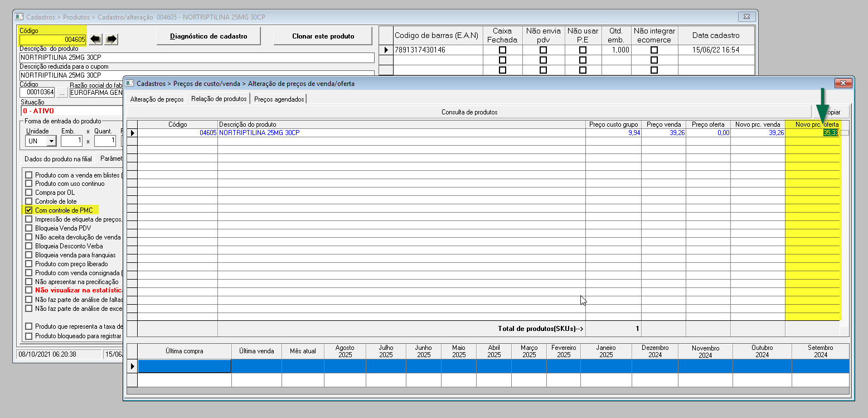Viewport: 868px width, 418px height.
Task: Click the highlighted Novo prc. oferta cell
Action: [812, 133]
